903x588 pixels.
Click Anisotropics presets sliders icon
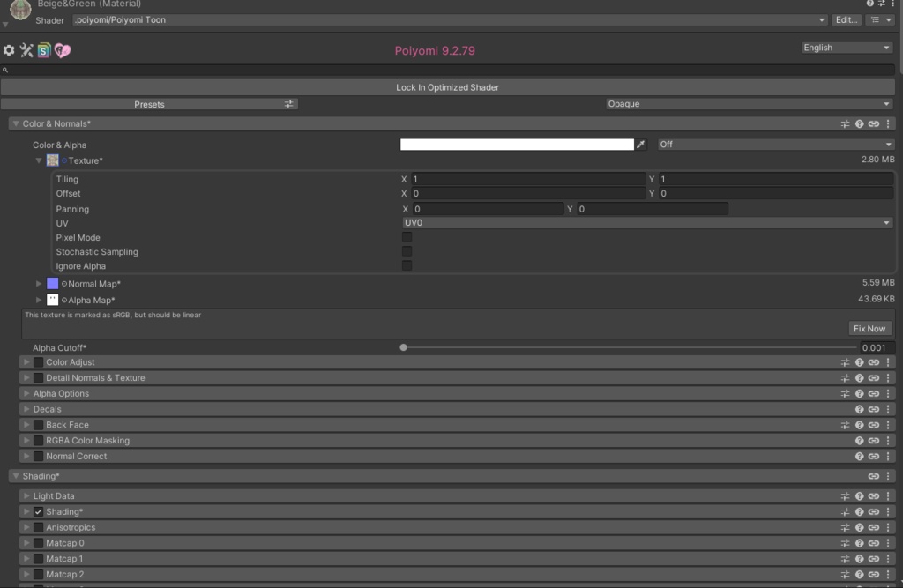click(x=845, y=527)
